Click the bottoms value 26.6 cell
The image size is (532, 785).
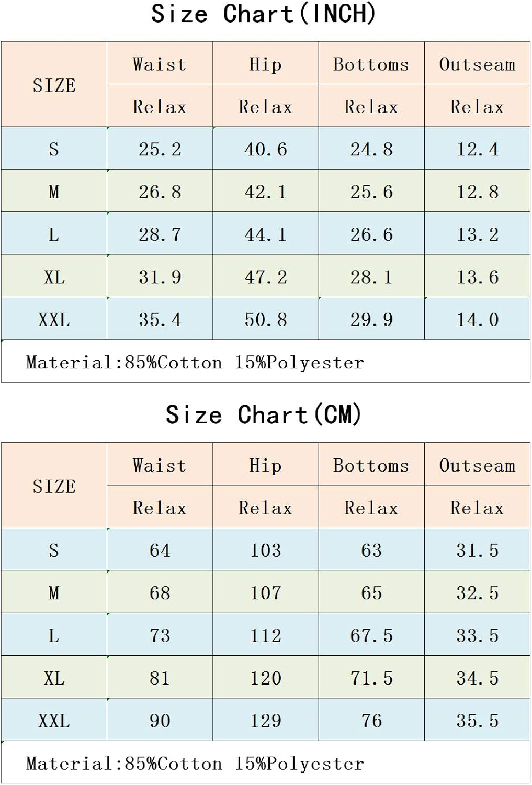[x=371, y=234]
